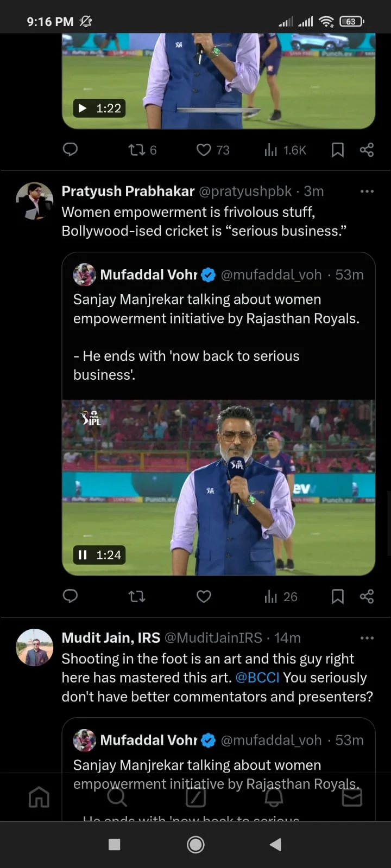The height and width of the screenshot is (868, 391).
Task: Go to Home tab in bottom navigation
Action: pyautogui.click(x=39, y=797)
